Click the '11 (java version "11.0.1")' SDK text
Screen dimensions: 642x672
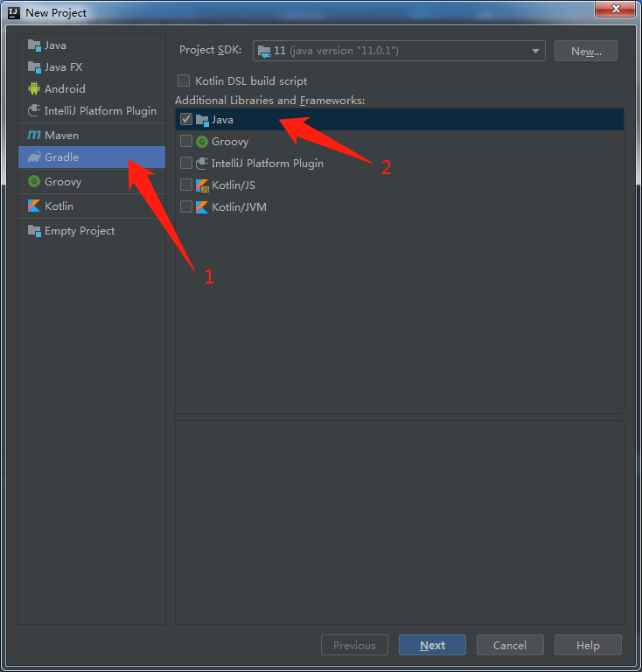[336, 51]
